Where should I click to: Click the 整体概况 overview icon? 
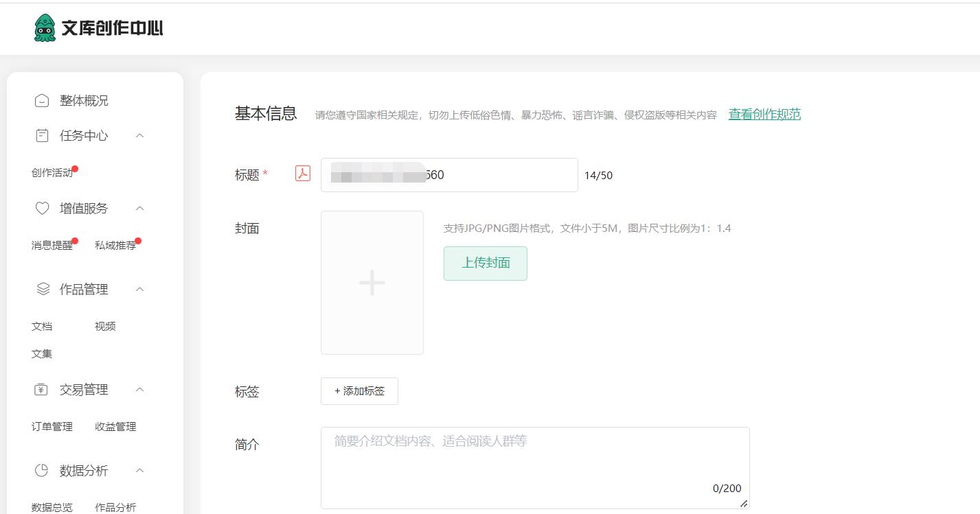tap(42, 101)
